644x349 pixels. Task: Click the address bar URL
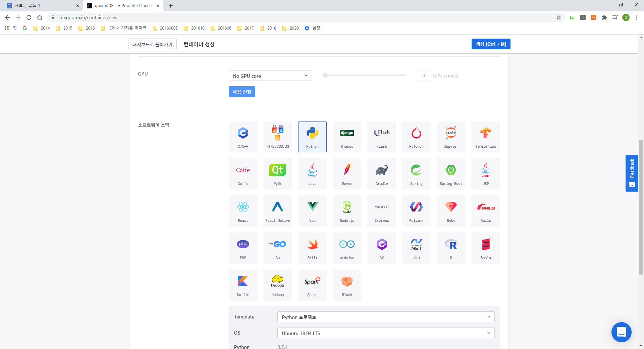tap(88, 17)
